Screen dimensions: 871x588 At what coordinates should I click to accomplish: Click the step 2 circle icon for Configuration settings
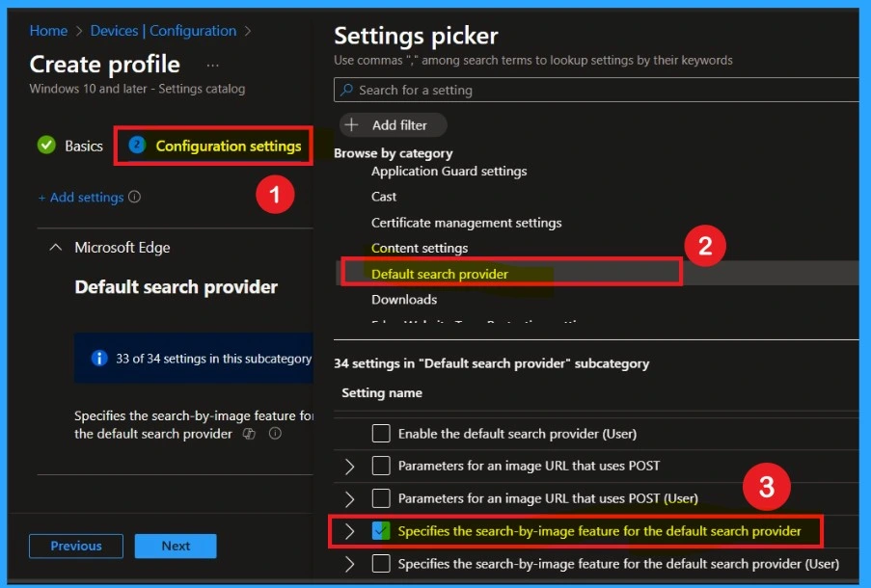(137, 145)
